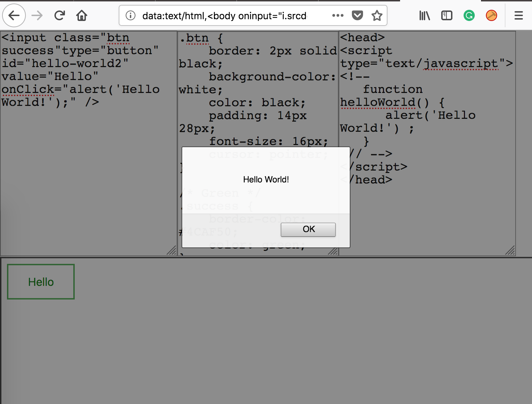532x404 pixels.
Task: Grab the JavaScript textarea resize handle
Action: click(510, 251)
